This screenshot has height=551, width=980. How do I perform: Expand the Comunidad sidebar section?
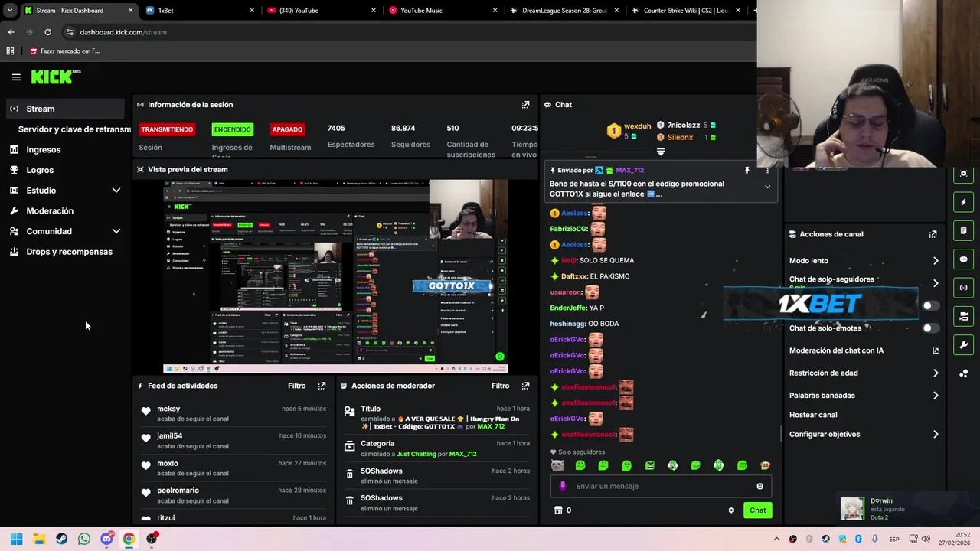tap(116, 231)
